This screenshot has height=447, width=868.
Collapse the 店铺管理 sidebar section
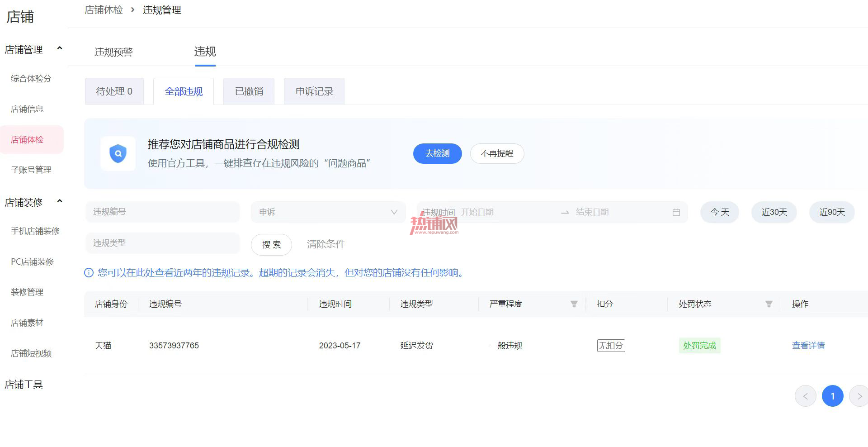[x=59, y=48]
